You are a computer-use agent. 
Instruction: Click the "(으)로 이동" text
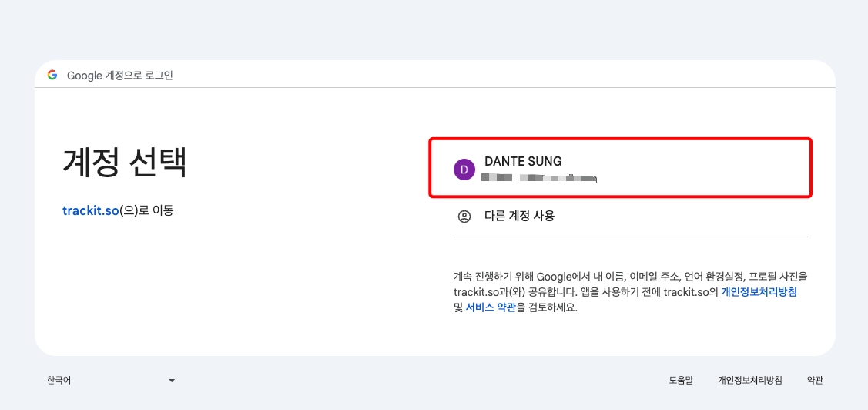146,210
